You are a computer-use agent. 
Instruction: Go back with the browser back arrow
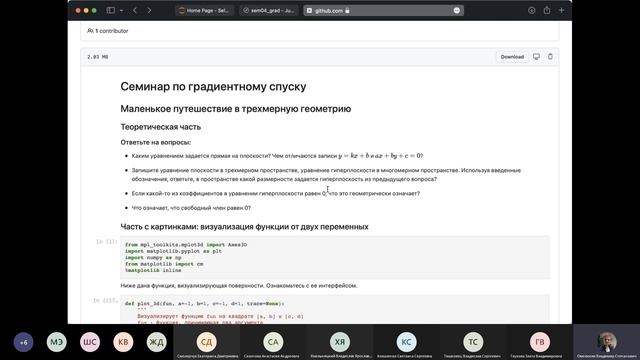point(135,10)
